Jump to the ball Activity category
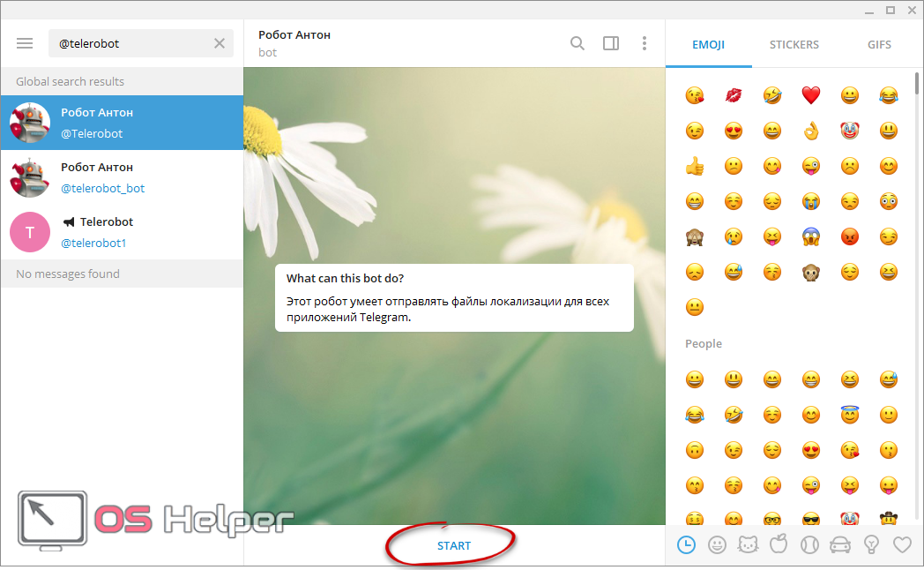The height and width of the screenshot is (570, 924). (x=809, y=544)
